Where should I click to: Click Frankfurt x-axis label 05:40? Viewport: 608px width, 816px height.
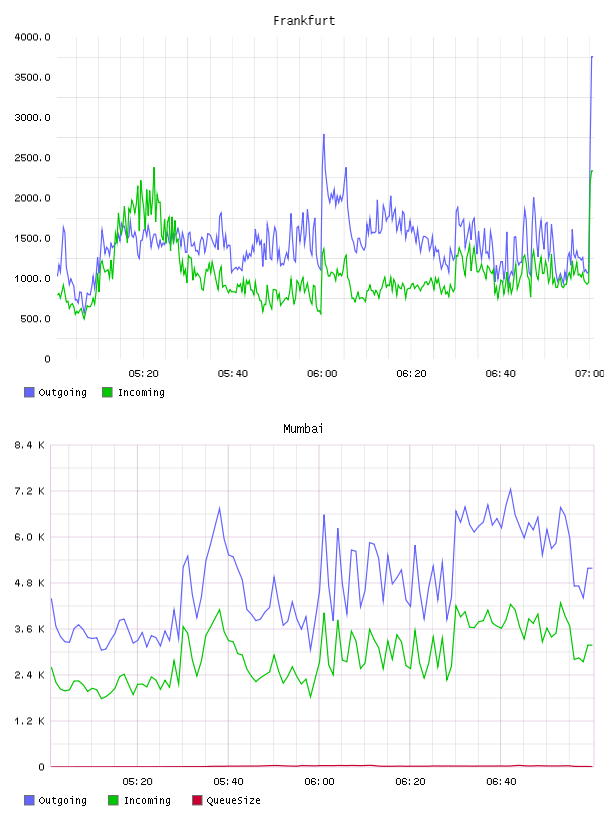pos(233,374)
